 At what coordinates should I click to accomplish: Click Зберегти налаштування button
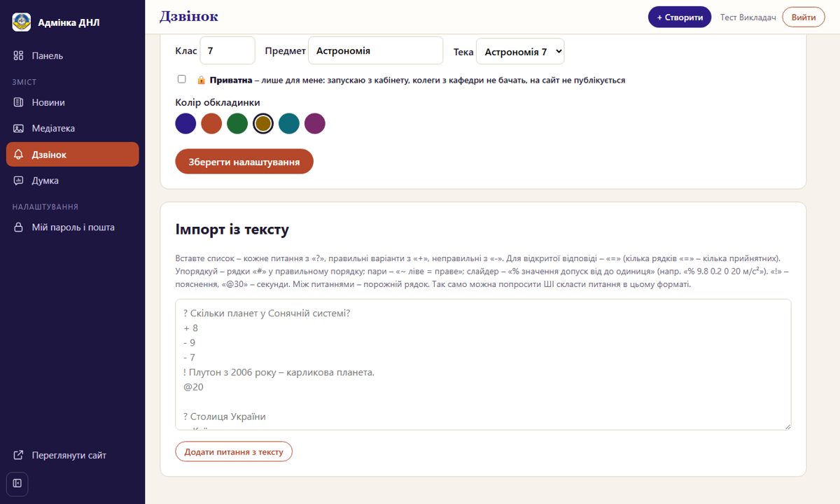[244, 162]
